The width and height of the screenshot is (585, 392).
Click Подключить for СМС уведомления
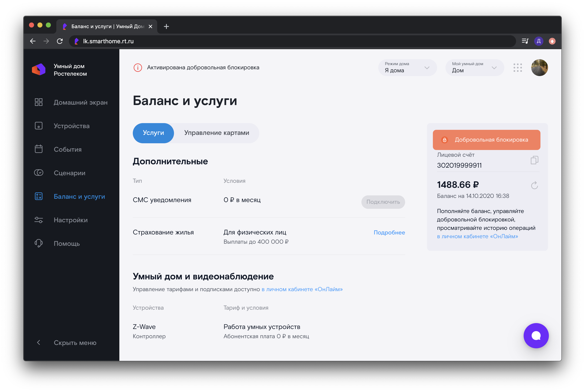[x=383, y=202]
